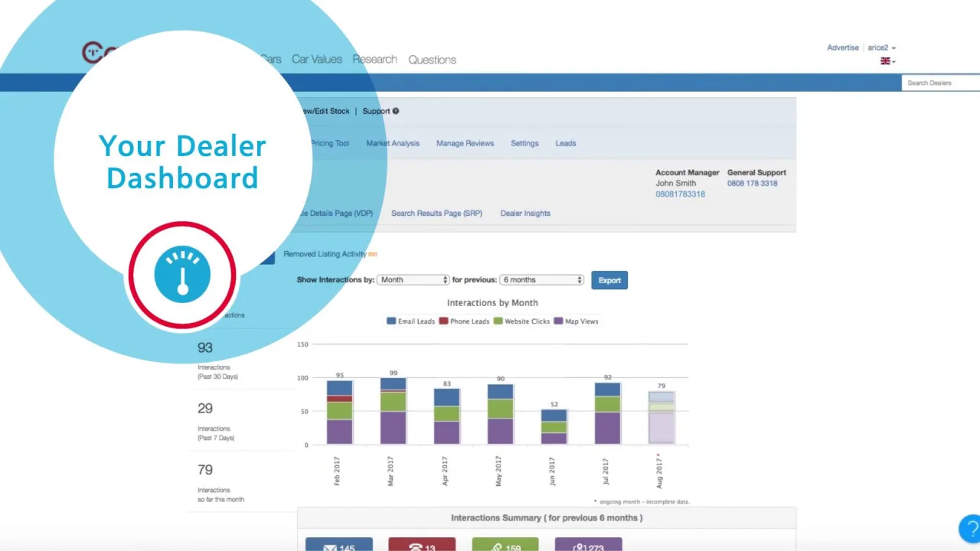980x551 pixels.
Task: Click inside the Search Dealers field
Action: coord(941,83)
